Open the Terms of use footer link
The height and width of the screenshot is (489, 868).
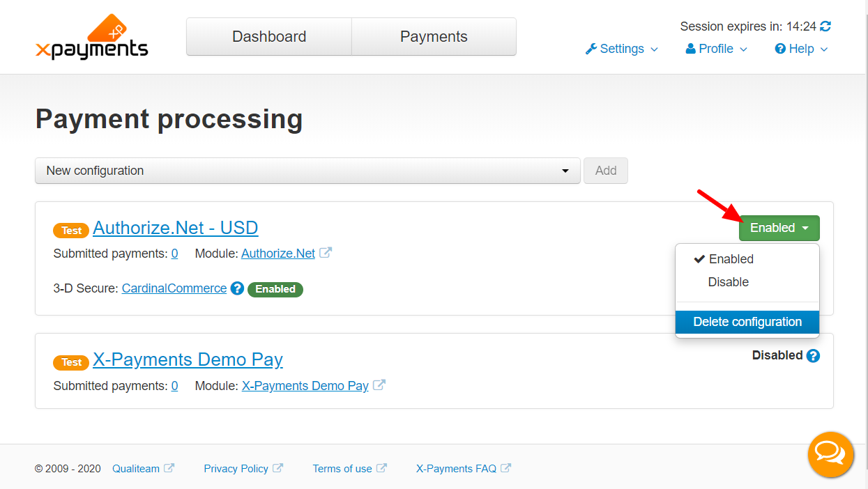(342, 469)
